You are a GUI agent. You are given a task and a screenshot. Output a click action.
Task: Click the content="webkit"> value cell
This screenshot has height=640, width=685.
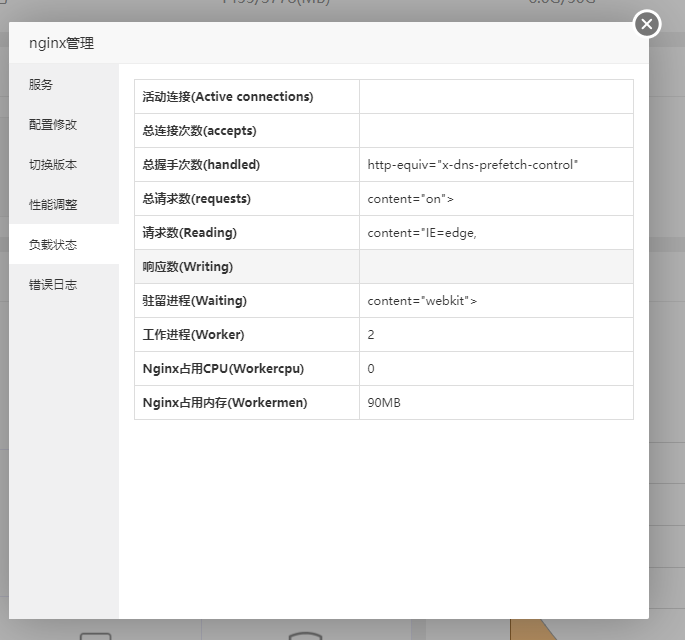click(496, 301)
